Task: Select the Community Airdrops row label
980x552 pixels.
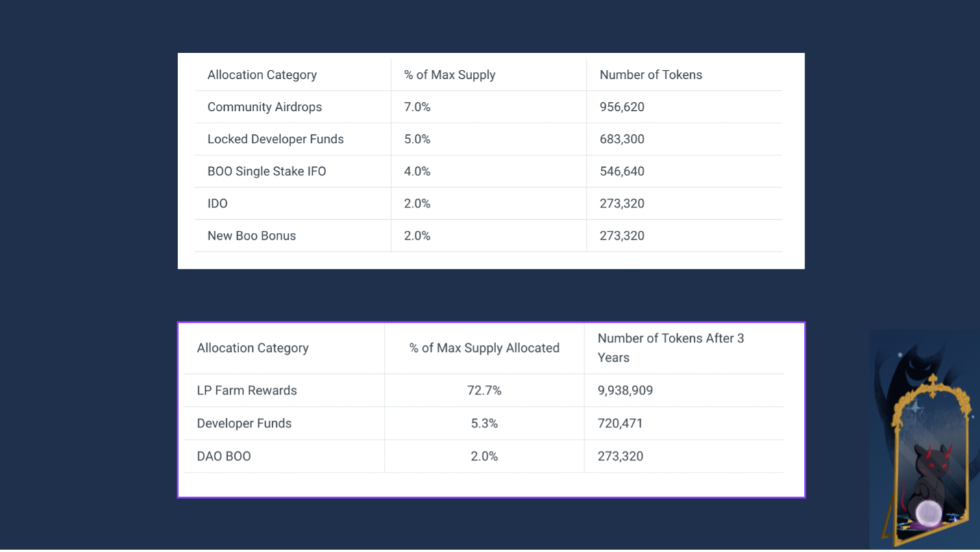Action: [x=265, y=107]
